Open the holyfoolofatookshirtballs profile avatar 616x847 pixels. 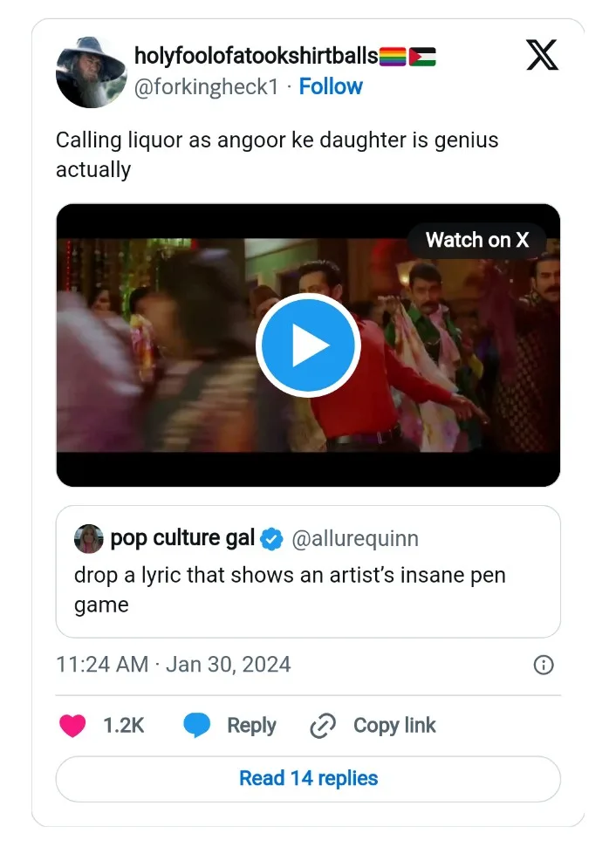[x=91, y=72]
